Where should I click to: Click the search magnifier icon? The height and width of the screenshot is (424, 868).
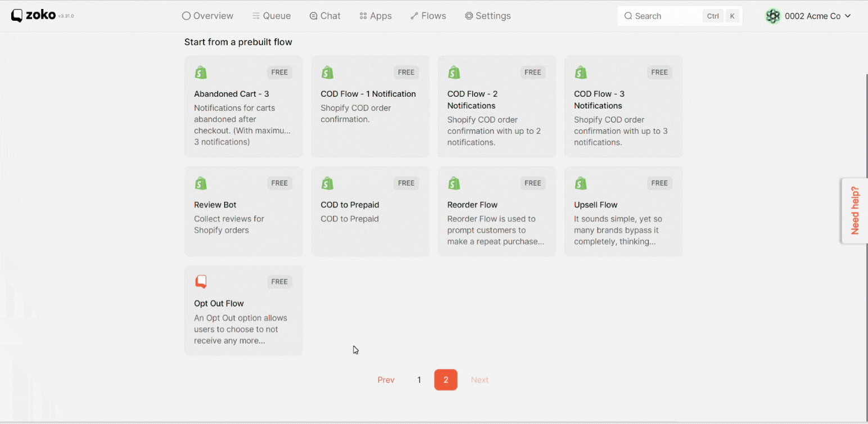(628, 16)
